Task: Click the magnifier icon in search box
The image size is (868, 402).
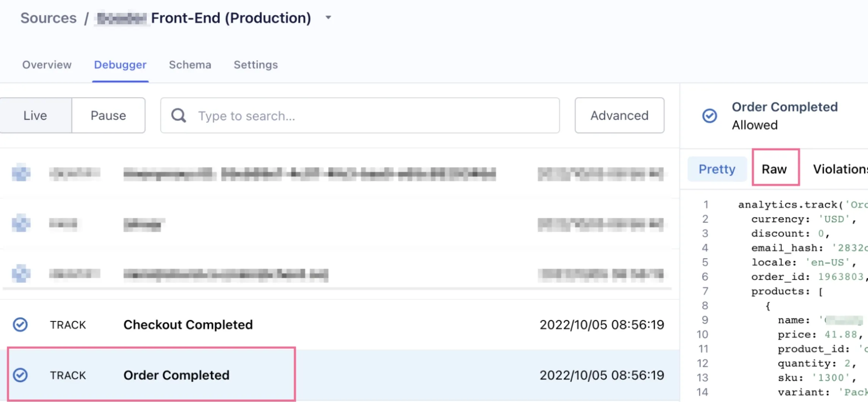Action: point(179,115)
